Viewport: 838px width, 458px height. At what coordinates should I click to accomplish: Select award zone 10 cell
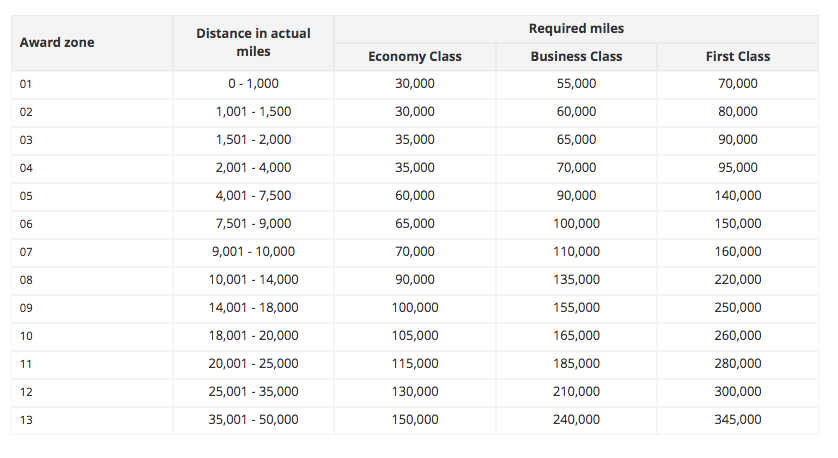click(26, 336)
